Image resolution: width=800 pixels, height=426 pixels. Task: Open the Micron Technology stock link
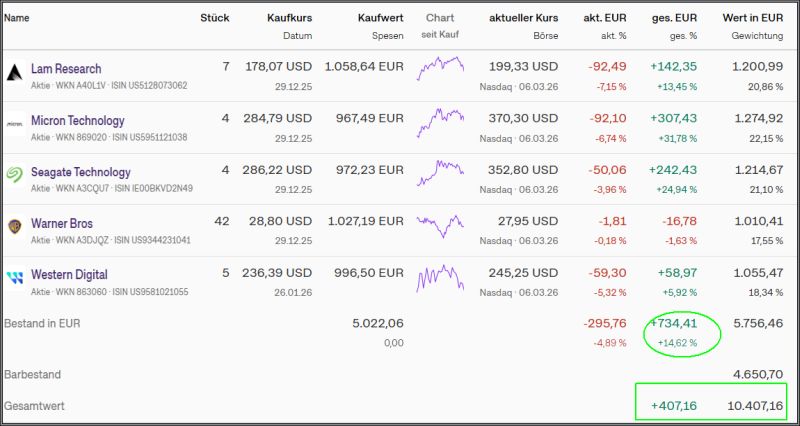pos(78,121)
